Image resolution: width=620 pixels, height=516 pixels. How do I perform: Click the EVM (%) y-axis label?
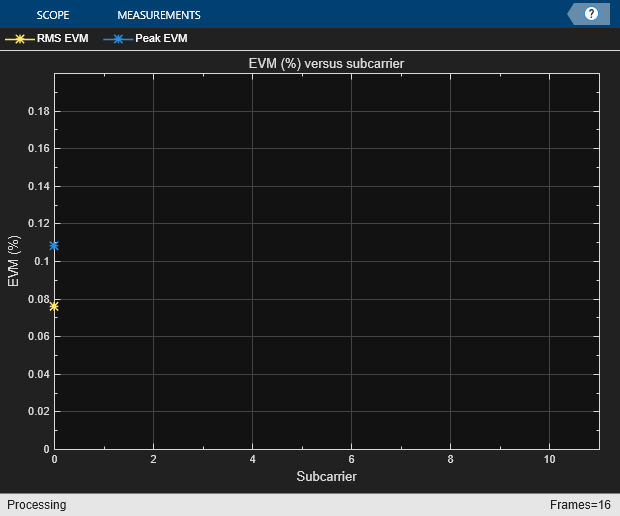[x=14, y=262]
